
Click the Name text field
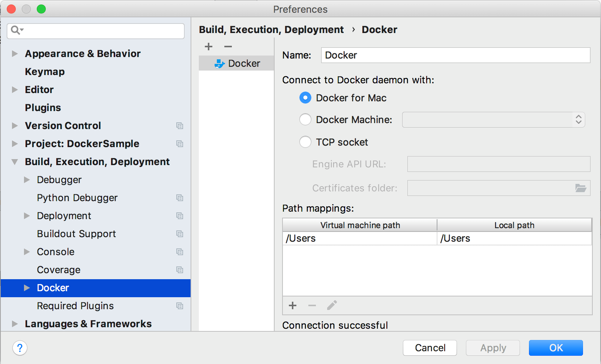[x=455, y=55]
